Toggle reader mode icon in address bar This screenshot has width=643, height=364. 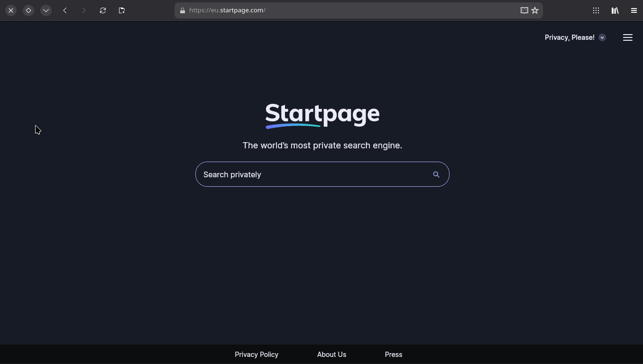(x=524, y=10)
